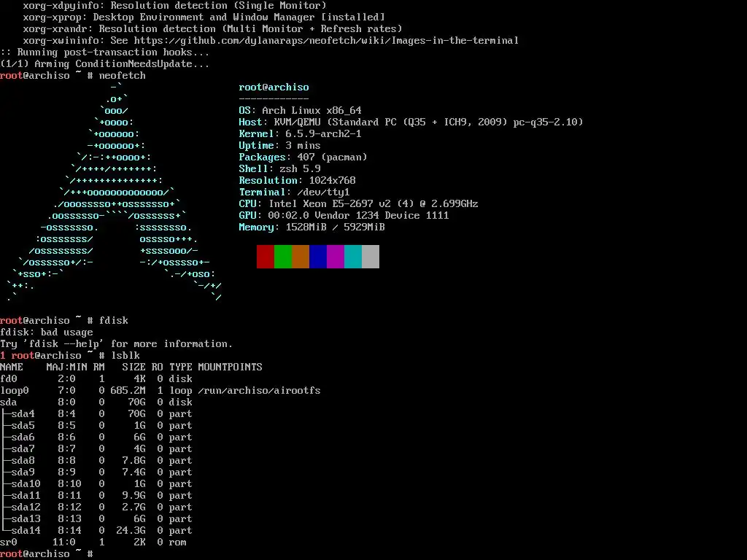The height and width of the screenshot is (560, 747).
Task: Click the 9.9G size value for sda11
Action: 134,495
